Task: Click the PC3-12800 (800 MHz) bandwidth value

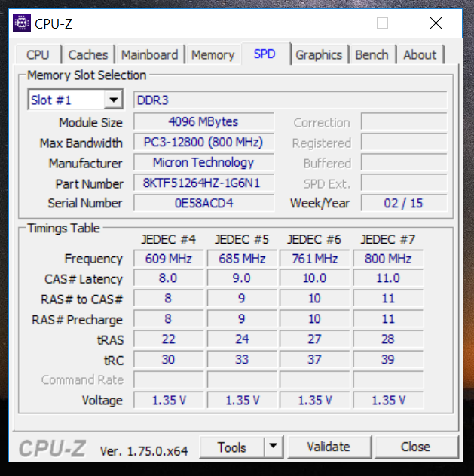Action: pyautogui.click(x=203, y=142)
